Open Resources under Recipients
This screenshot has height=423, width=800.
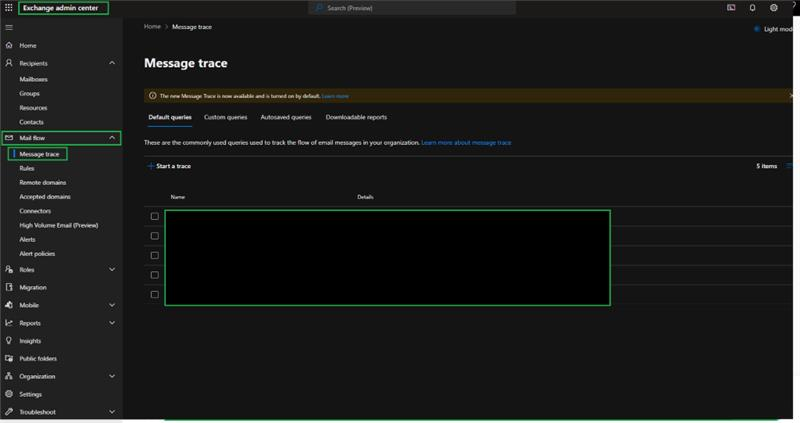click(33, 108)
